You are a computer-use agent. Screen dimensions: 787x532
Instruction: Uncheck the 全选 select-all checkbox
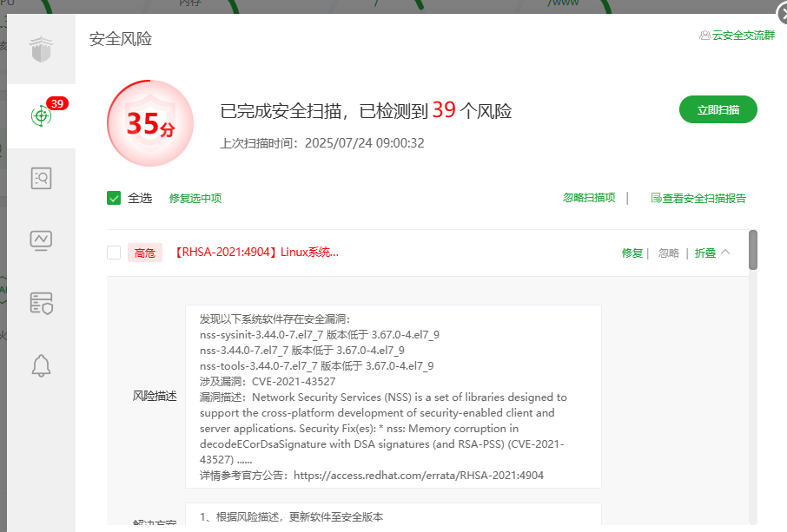(114, 198)
